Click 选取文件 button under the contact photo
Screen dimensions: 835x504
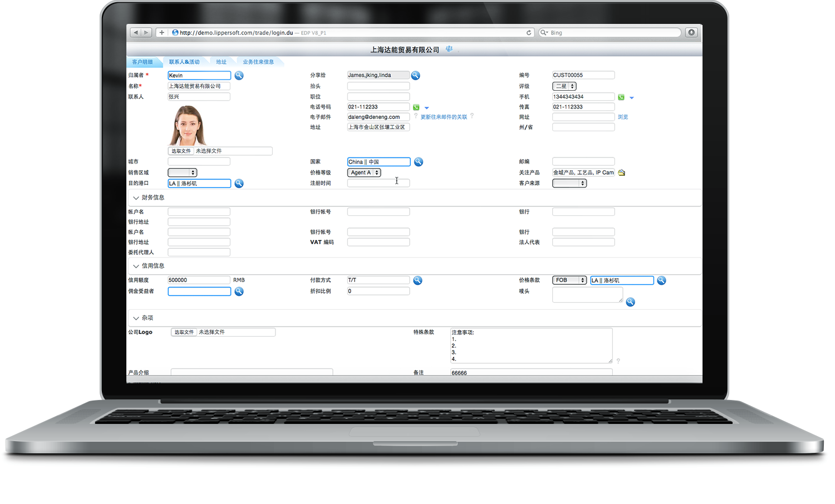[181, 151]
